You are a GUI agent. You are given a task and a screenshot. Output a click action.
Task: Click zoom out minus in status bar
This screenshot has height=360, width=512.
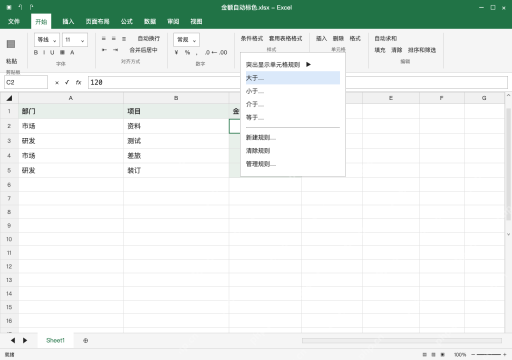[x=473, y=354]
